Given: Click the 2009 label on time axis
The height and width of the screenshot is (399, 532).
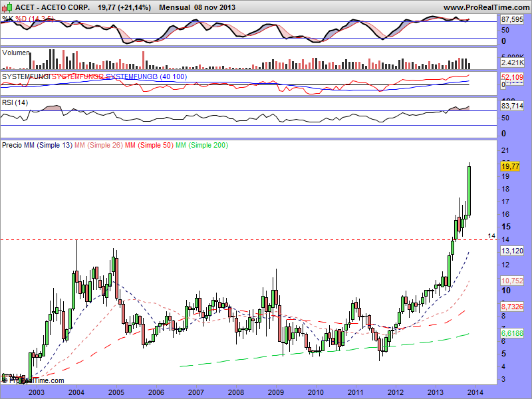Looking at the screenshot, I should coord(276,392).
